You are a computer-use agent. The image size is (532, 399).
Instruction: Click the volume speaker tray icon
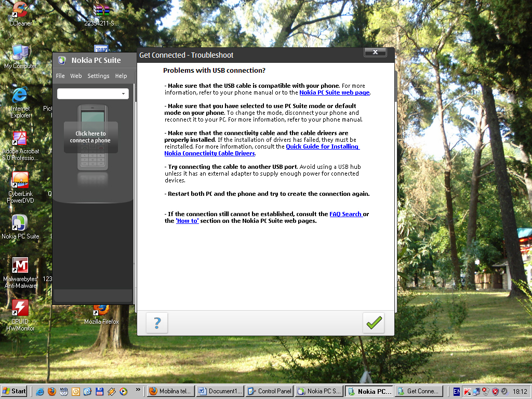pyautogui.click(x=504, y=392)
